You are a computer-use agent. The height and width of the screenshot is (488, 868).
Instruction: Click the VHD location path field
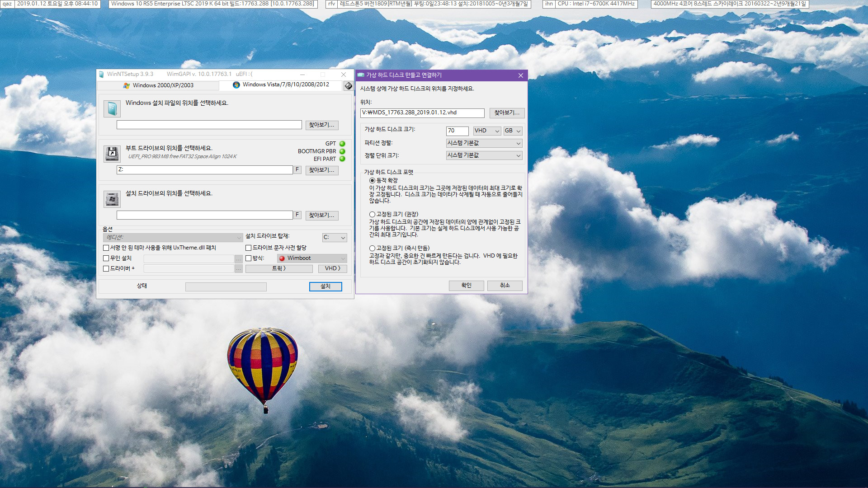tap(422, 113)
